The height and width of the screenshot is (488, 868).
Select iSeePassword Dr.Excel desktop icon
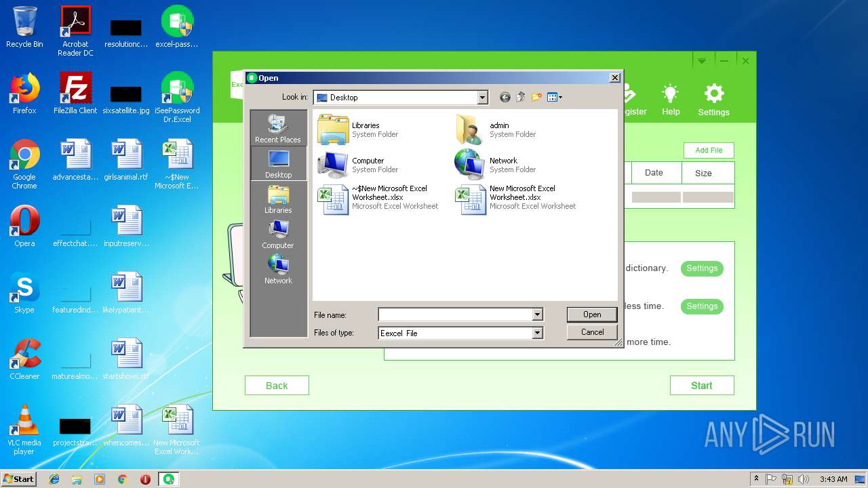tap(177, 98)
